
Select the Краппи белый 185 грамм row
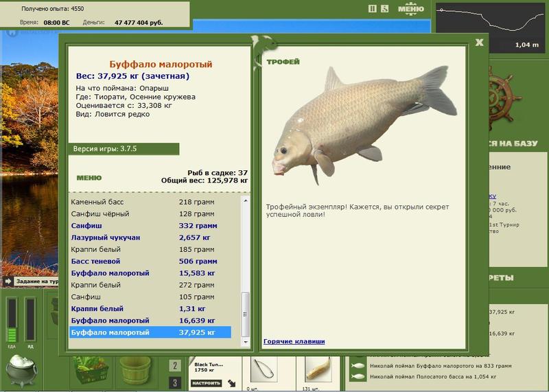click(150, 249)
